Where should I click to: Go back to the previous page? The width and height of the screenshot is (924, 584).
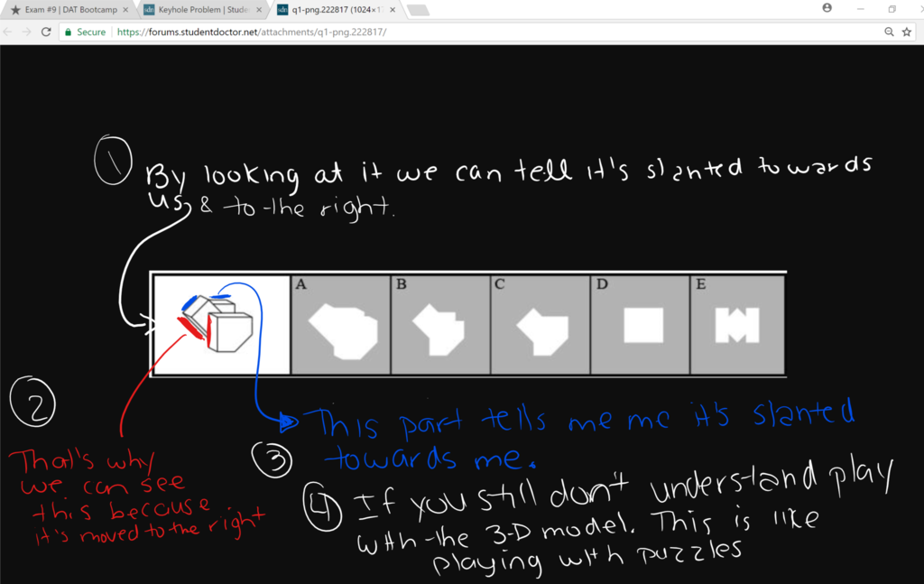[x=9, y=32]
